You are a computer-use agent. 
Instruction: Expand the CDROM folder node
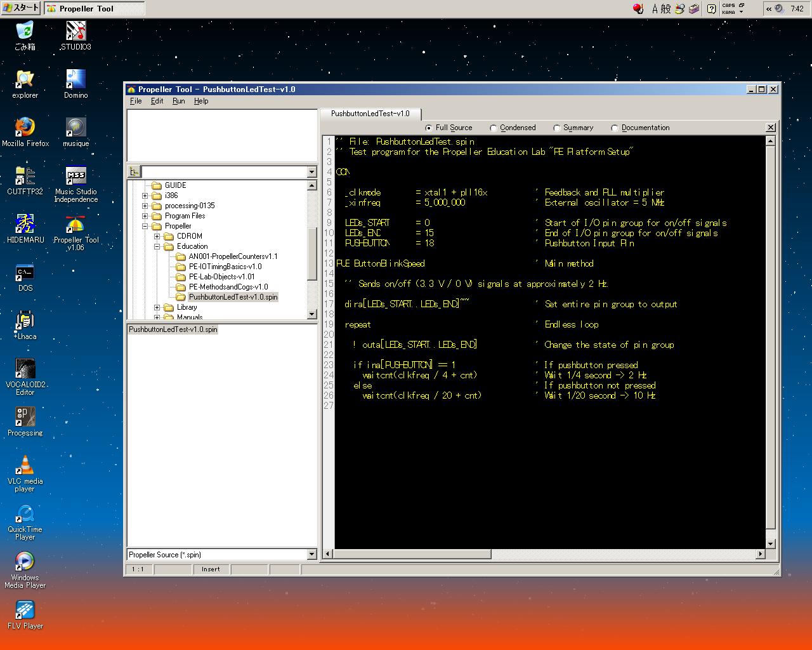157,236
